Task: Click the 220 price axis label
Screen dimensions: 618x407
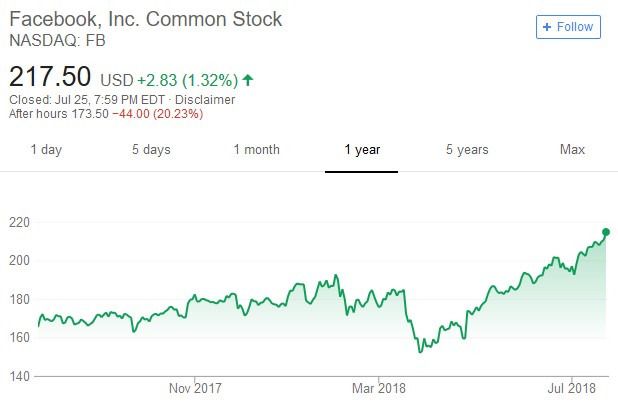Action: pyautogui.click(x=19, y=222)
